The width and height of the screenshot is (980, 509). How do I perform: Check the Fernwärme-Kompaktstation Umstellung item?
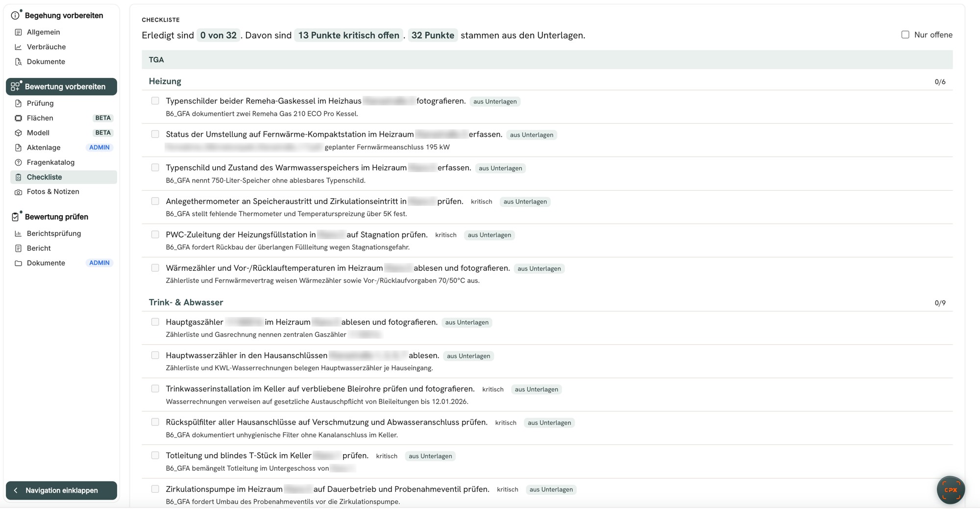(155, 134)
